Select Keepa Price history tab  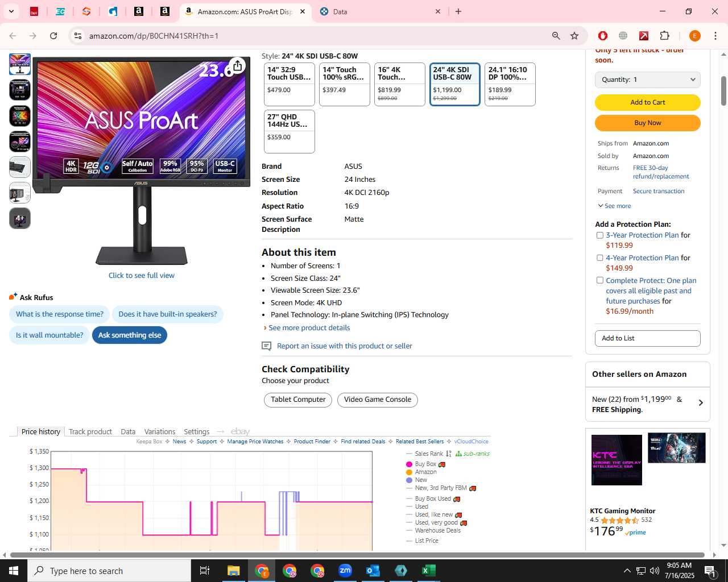coord(41,432)
